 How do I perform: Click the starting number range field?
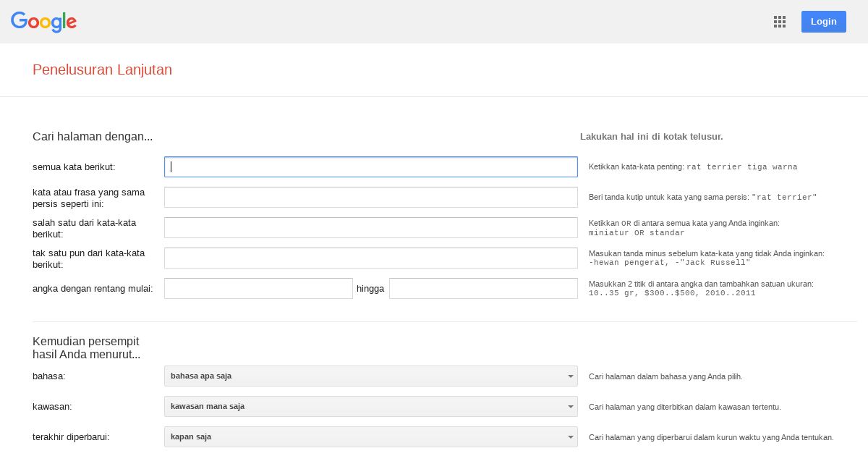[258, 289]
